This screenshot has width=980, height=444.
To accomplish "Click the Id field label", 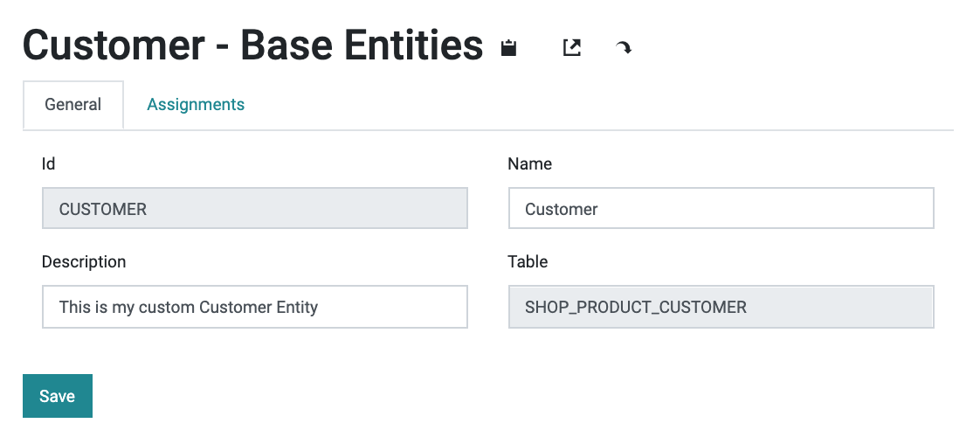I will (48, 163).
